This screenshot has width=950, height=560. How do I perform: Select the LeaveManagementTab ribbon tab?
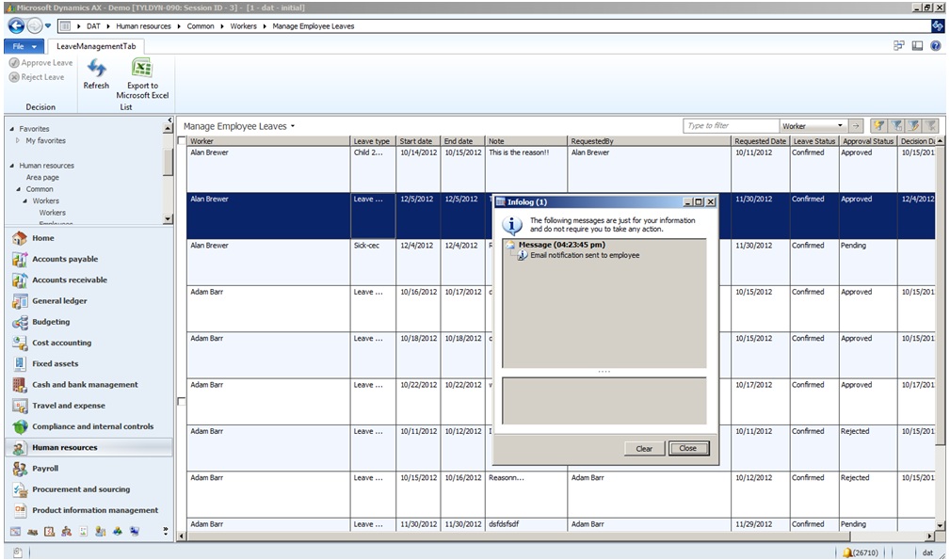(96, 46)
